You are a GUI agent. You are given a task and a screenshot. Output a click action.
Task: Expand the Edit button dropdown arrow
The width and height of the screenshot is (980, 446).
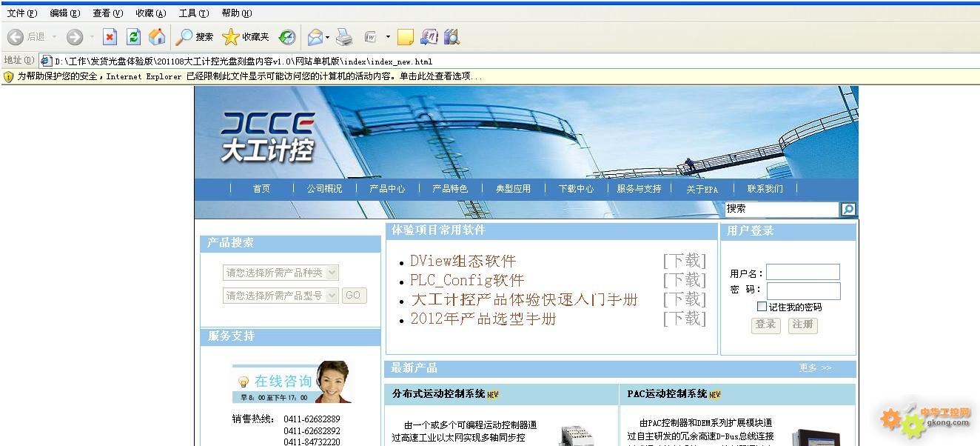coord(387,37)
